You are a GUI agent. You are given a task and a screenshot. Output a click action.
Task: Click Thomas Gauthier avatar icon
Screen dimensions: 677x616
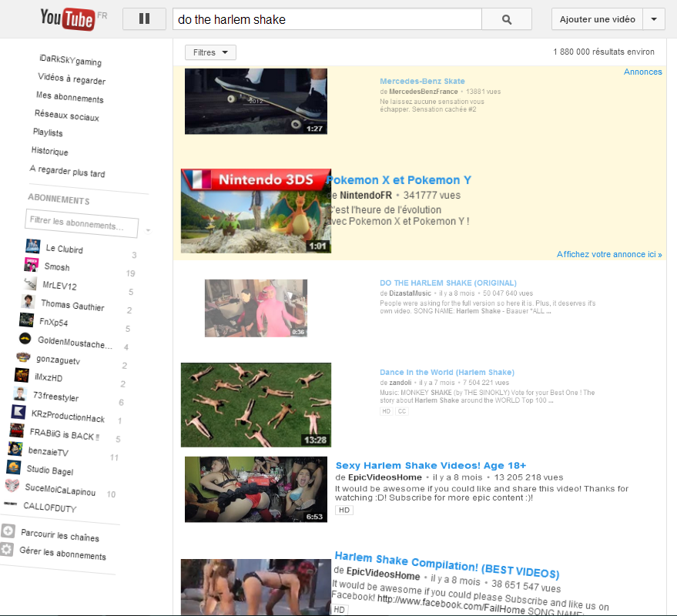point(28,301)
